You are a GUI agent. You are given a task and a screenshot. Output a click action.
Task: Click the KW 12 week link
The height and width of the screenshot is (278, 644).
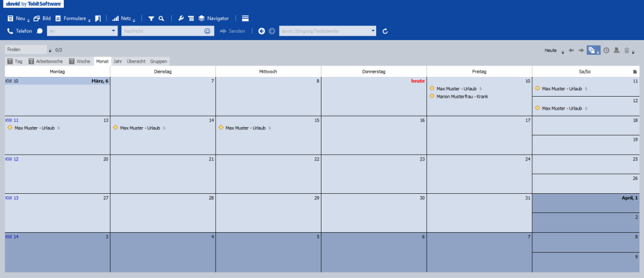click(12, 159)
